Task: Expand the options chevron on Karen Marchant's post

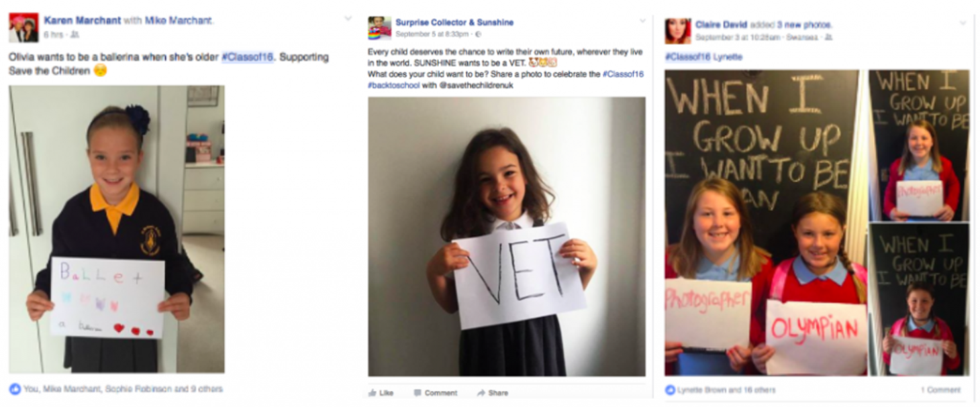Action: (x=348, y=19)
